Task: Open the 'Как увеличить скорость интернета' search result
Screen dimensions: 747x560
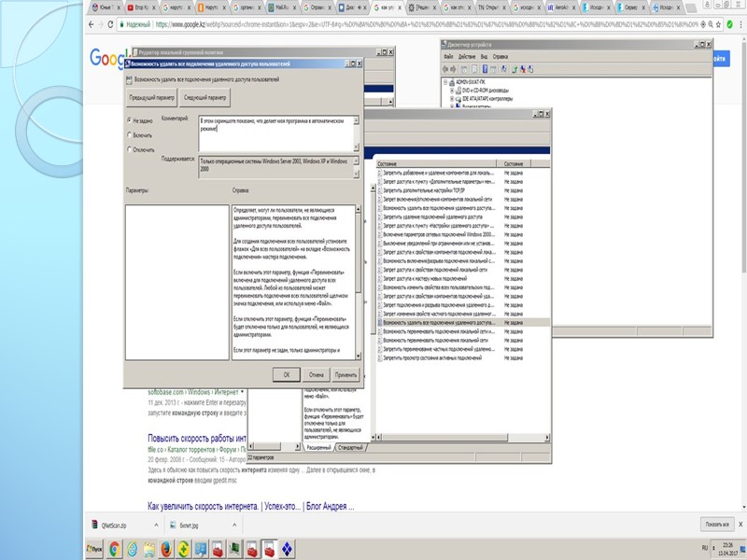Action: click(251, 506)
